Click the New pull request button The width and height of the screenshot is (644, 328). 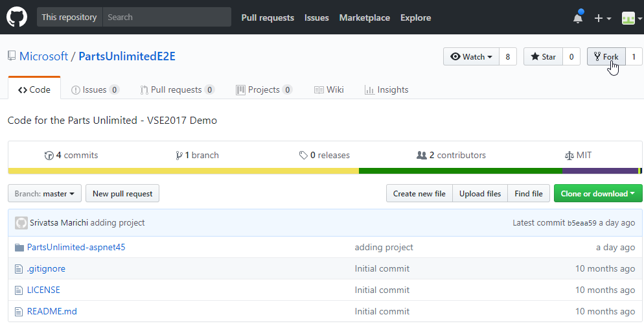(x=122, y=194)
